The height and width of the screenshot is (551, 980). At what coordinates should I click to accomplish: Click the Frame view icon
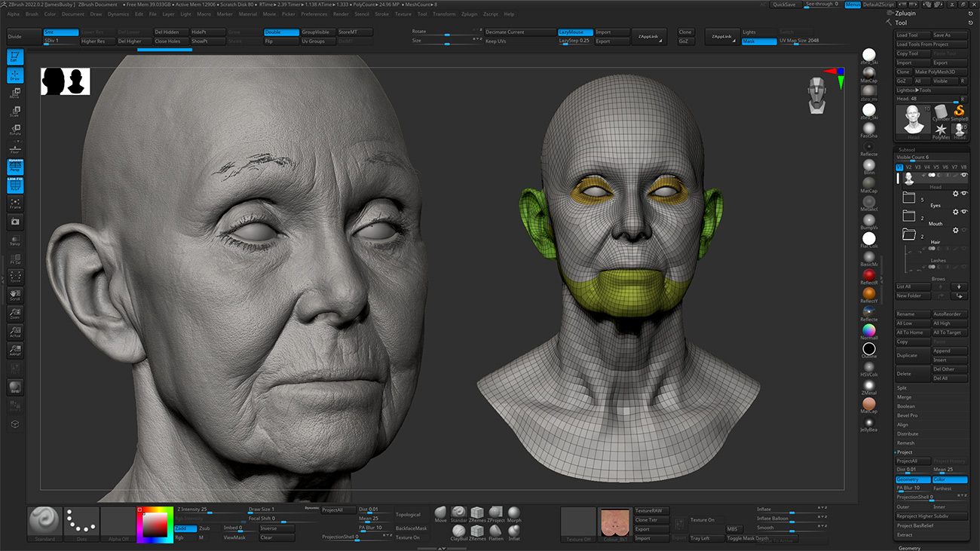click(x=15, y=204)
